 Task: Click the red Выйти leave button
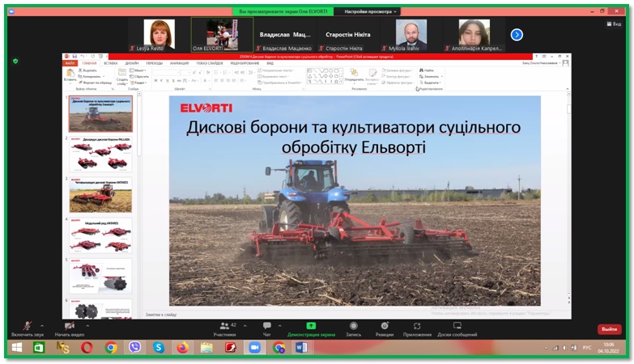pos(610,329)
